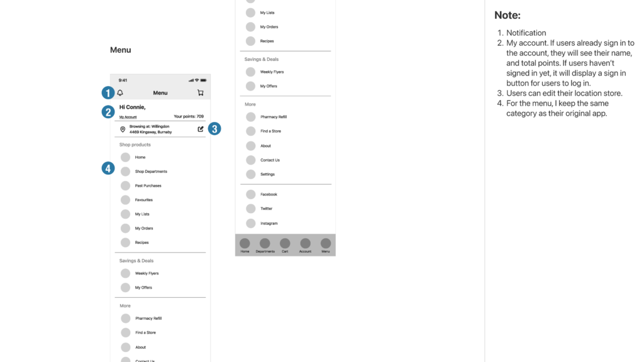Screen dimensions: 644x362
Task: Select Past Purchases menu item
Action: 148,186
